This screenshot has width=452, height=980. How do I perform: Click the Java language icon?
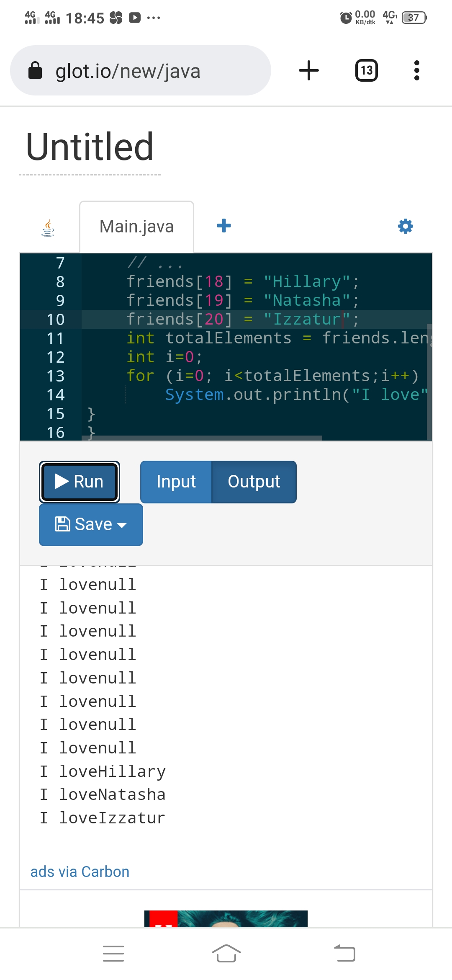tap(49, 227)
